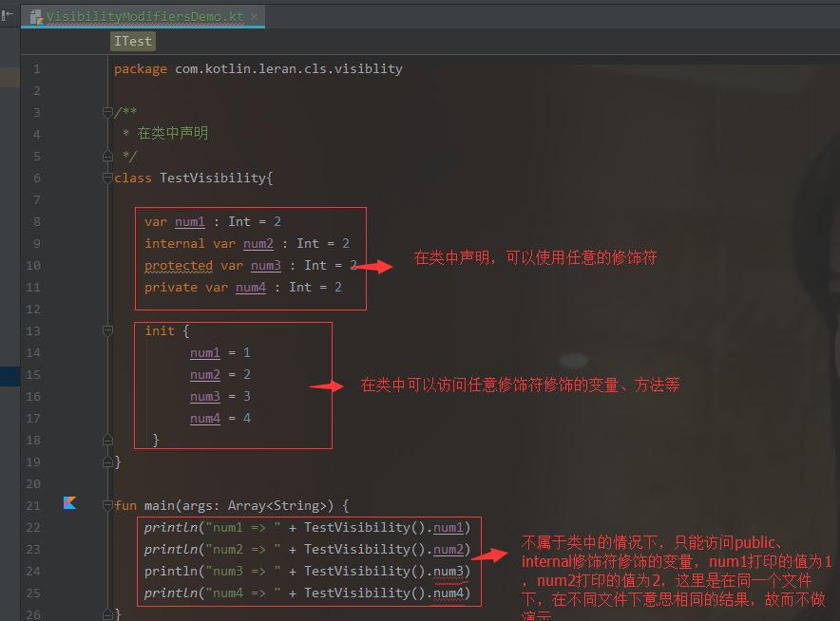Image resolution: width=840 pixels, height=621 pixels.
Task: Click the ITest breadcrumb label
Action: point(133,41)
